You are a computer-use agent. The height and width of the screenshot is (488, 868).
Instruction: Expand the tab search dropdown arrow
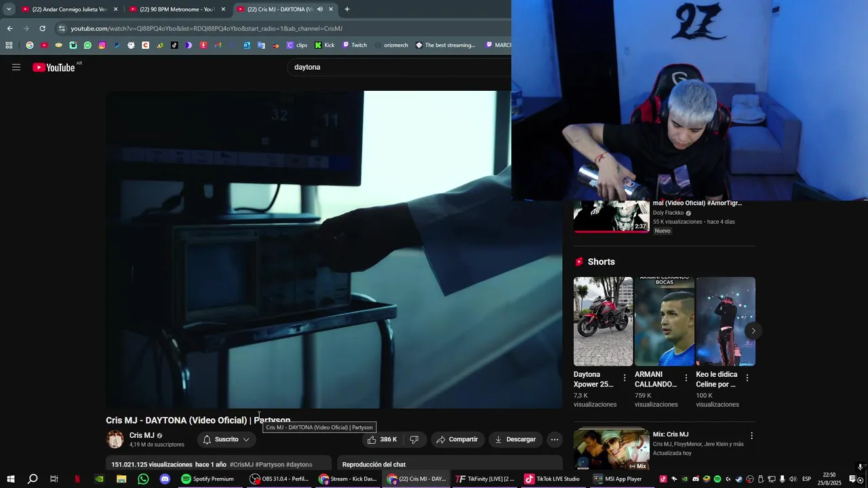(x=9, y=9)
